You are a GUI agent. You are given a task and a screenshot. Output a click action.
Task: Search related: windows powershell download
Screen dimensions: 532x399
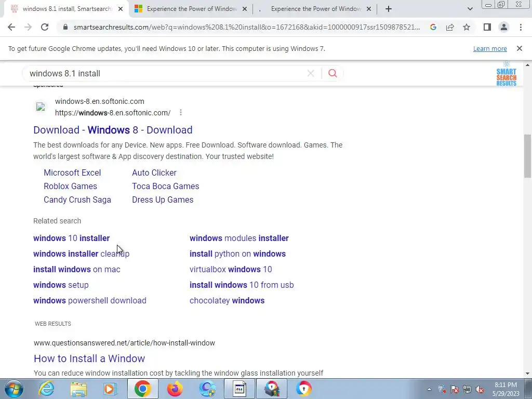tap(90, 301)
